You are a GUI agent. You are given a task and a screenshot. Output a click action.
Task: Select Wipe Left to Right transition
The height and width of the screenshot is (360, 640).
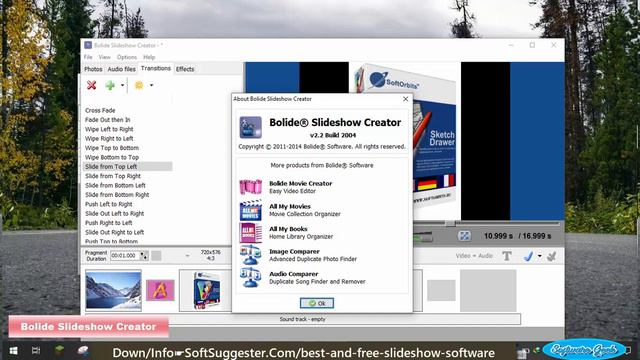109,129
